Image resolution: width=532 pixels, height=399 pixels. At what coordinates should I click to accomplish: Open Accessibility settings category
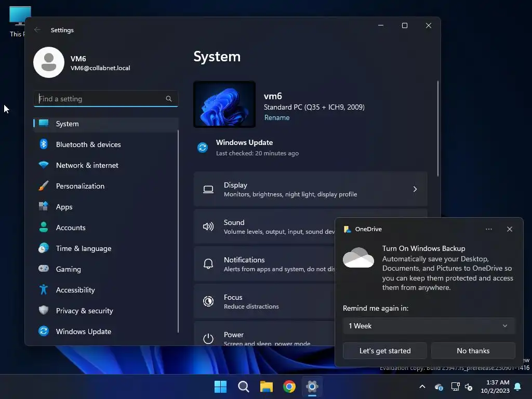point(106,290)
